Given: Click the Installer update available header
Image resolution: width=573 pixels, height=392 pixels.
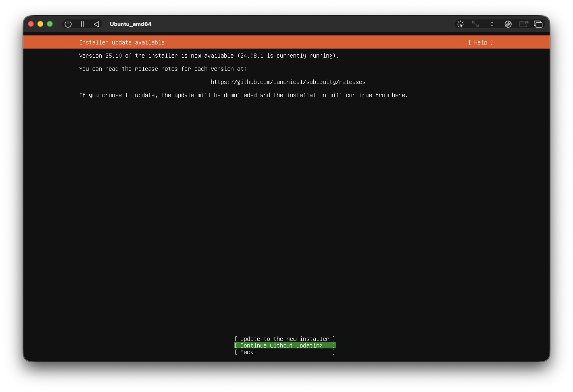Looking at the screenshot, I should point(122,42).
